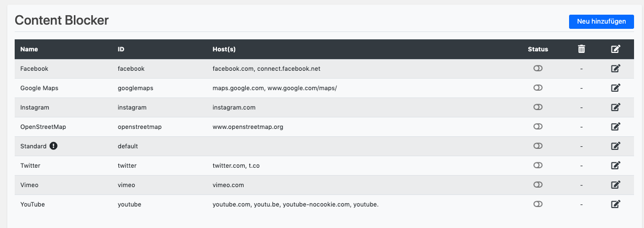Click the exclamation info icon beside Standard
The width and height of the screenshot is (644, 228).
[53, 146]
